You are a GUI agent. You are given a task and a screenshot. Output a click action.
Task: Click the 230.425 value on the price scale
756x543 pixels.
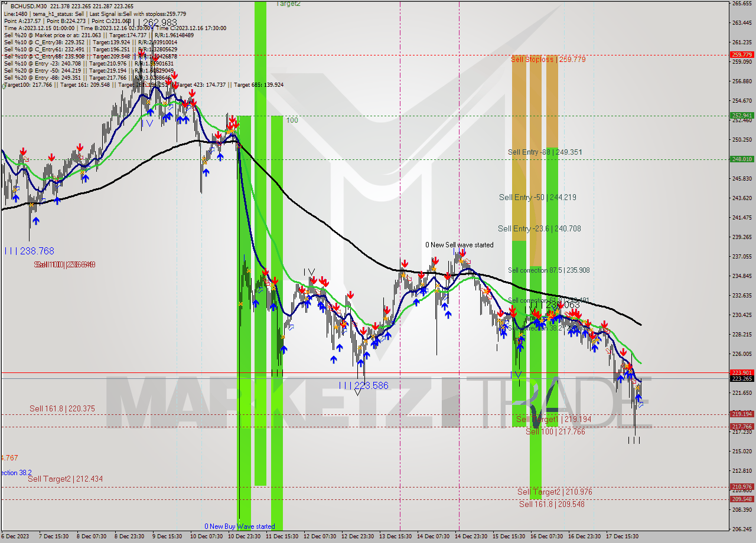(x=742, y=315)
